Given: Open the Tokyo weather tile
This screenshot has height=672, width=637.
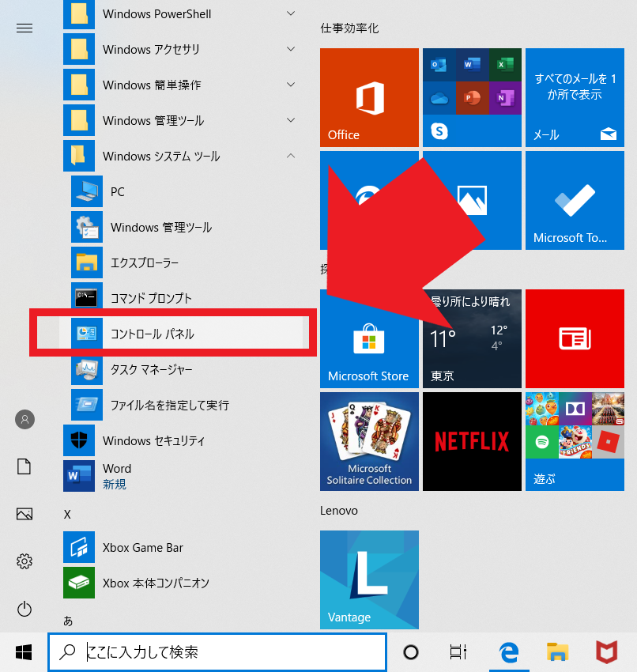Looking at the screenshot, I should pos(472,338).
